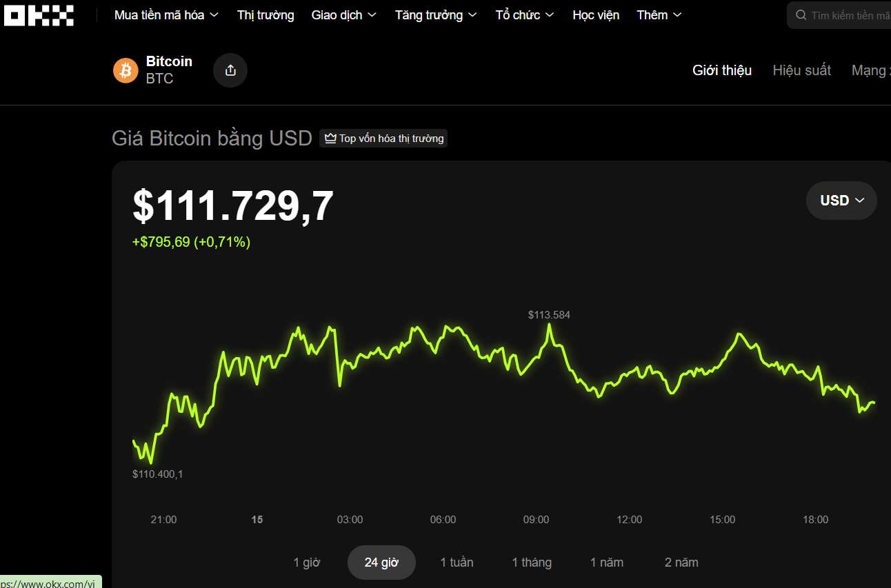Expand the Tăng trưởng dropdown

click(x=436, y=15)
